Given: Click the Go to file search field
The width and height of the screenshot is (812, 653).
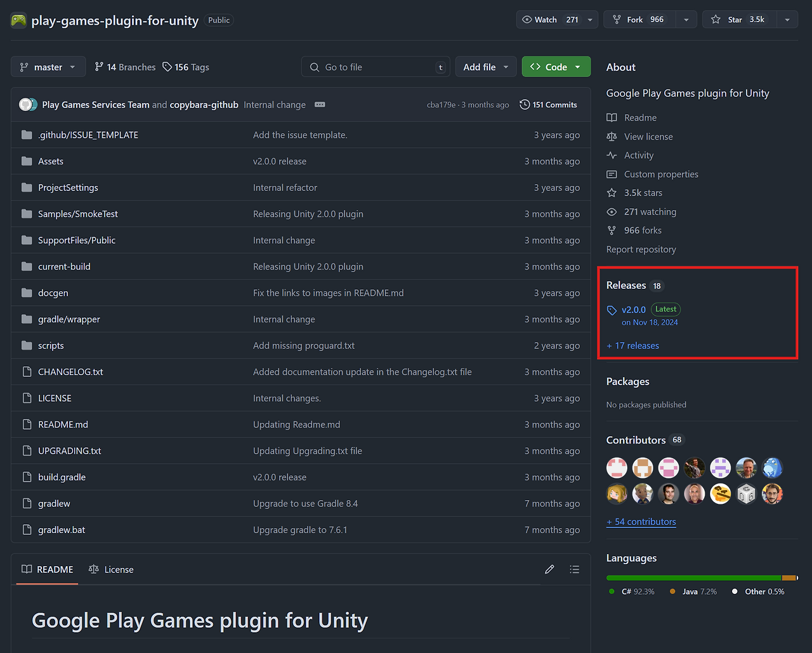Looking at the screenshot, I should tap(376, 67).
